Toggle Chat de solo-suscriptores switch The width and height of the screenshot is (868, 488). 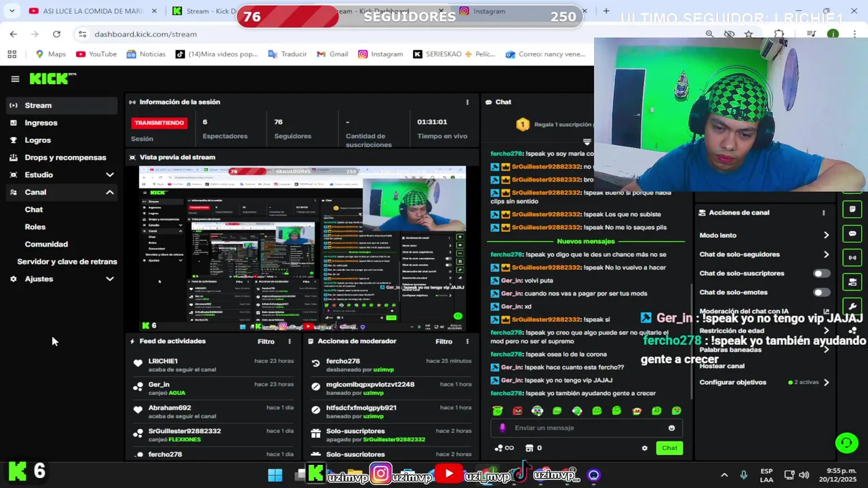[x=821, y=274]
